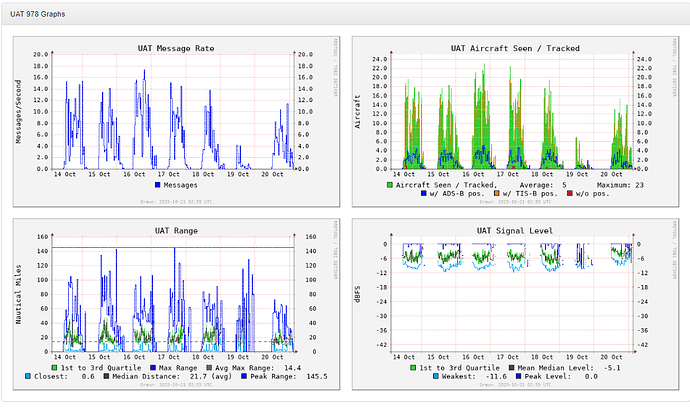Viewport: 690px width, 412px height.
Task: Click the UAT Message Rate graph
Action: point(176,121)
